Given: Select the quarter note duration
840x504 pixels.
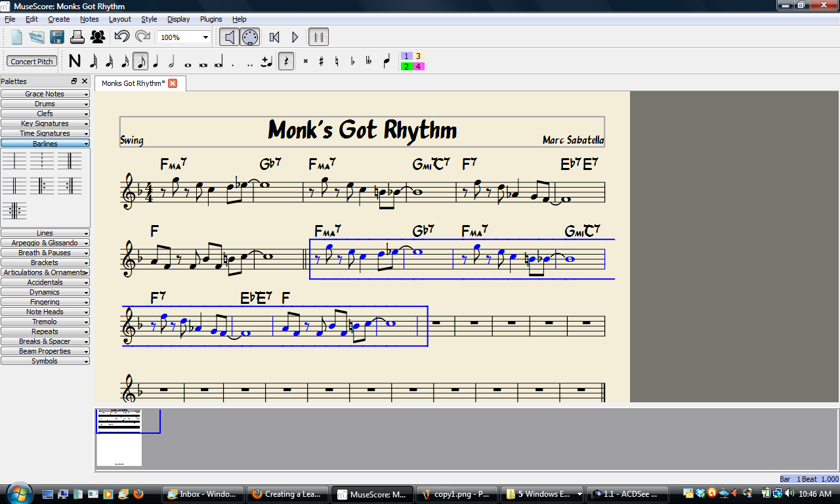Looking at the screenshot, I should [x=156, y=62].
